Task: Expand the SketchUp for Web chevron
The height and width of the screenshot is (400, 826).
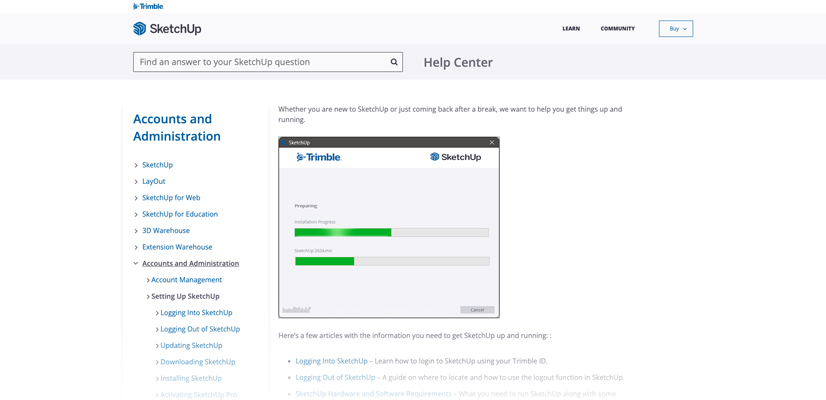Action: pyautogui.click(x=136, y=198)
